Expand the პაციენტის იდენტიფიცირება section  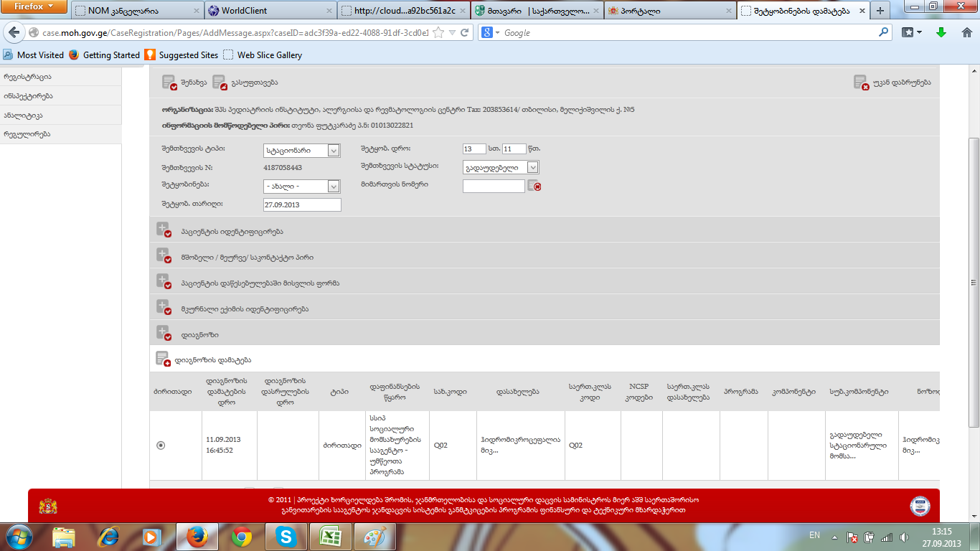click(x=164, y=230)
